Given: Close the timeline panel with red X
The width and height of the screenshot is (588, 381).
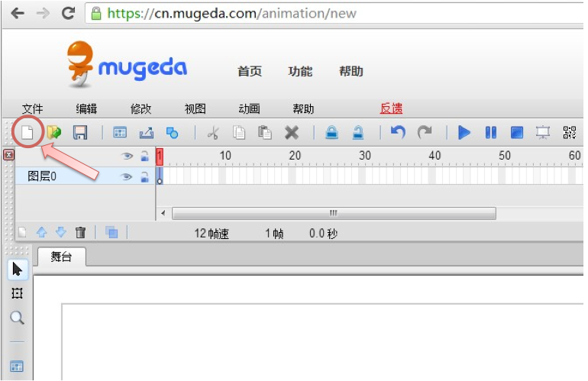Looking at the screenshot, I should [9, 154].
